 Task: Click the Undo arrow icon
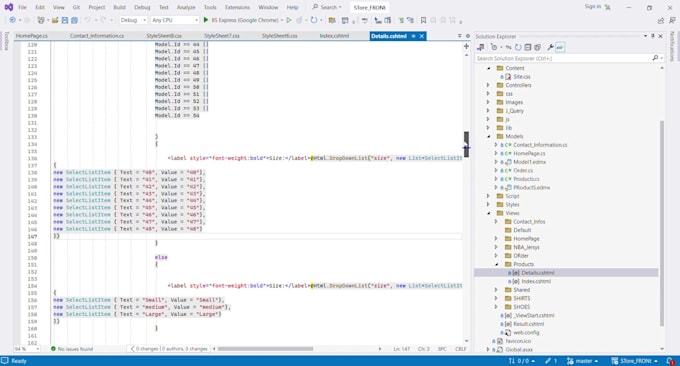pos(88,20)
